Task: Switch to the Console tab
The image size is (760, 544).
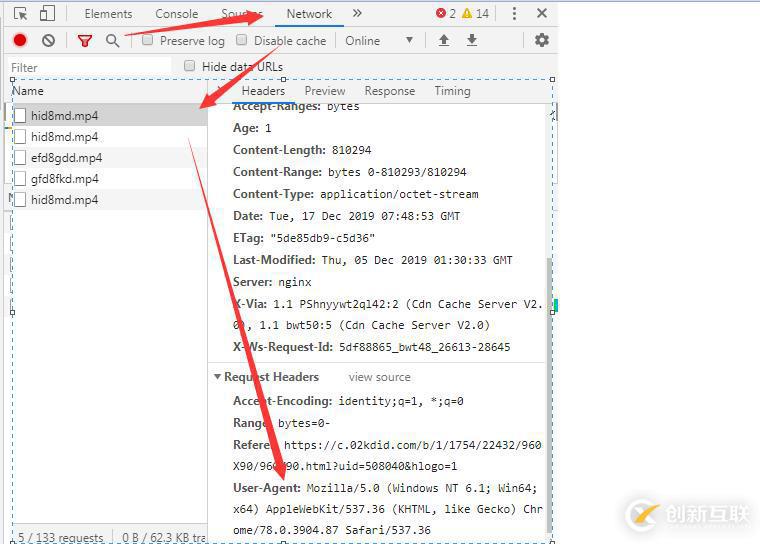Action: (176, 14)
